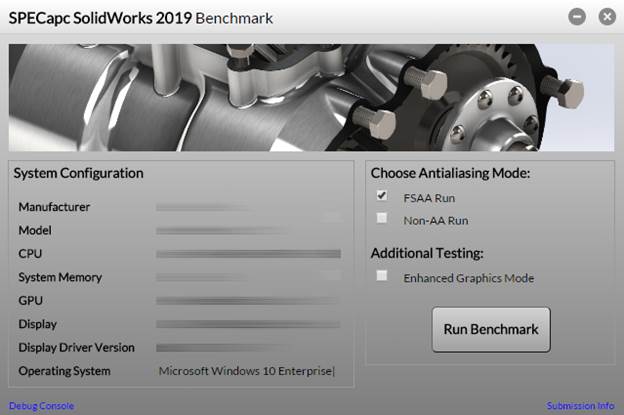Screen dimensions: 624x415
Task: Click the Choose Antialiasing Mode heading
Action: (450, 173)
